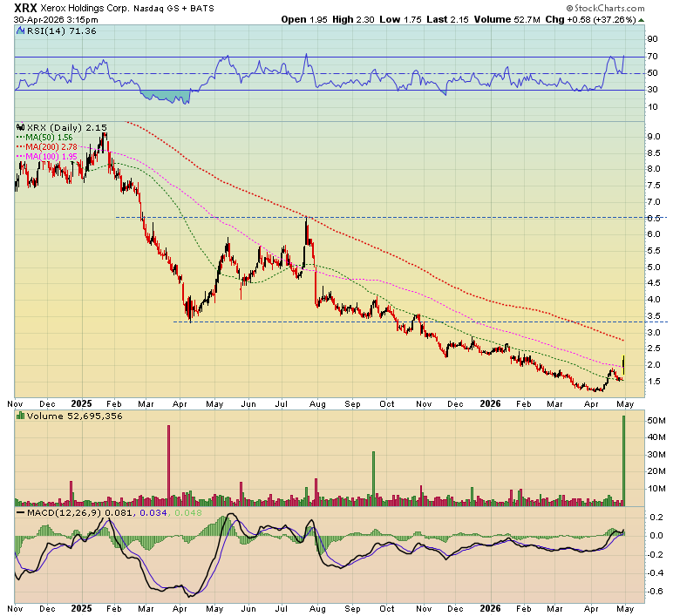Click the green MACD histogram value 0.048
The image size is (680, 616).
pos(188,512)
